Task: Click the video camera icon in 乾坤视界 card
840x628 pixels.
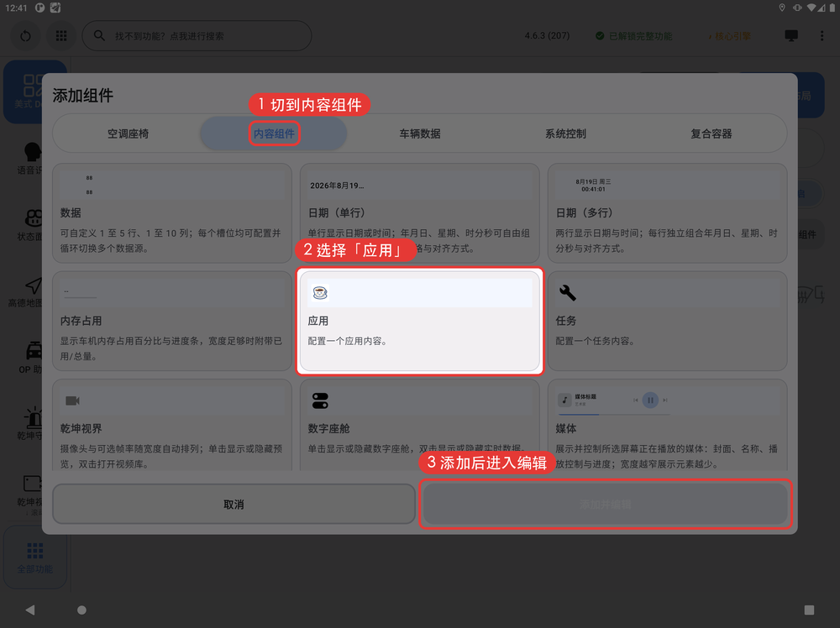Action: click(x=72, y=400)
